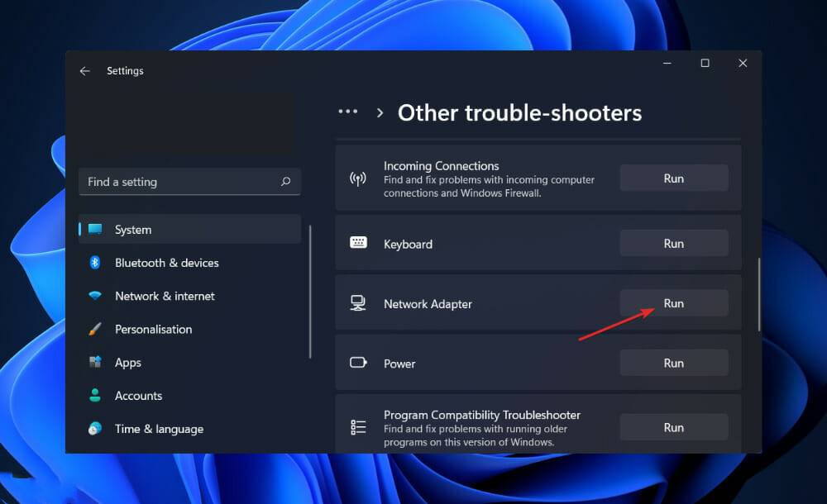Click the search magnifier icon
827x504 pixels.
286,181
